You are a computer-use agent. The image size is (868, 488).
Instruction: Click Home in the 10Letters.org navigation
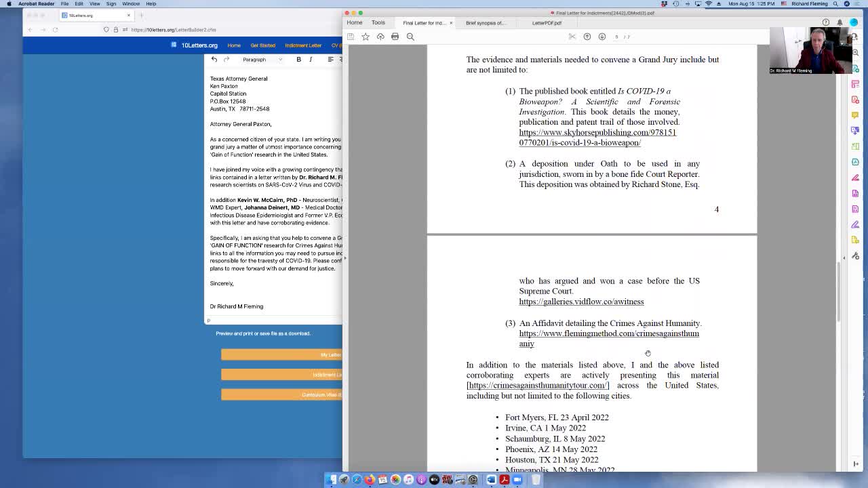234,45
